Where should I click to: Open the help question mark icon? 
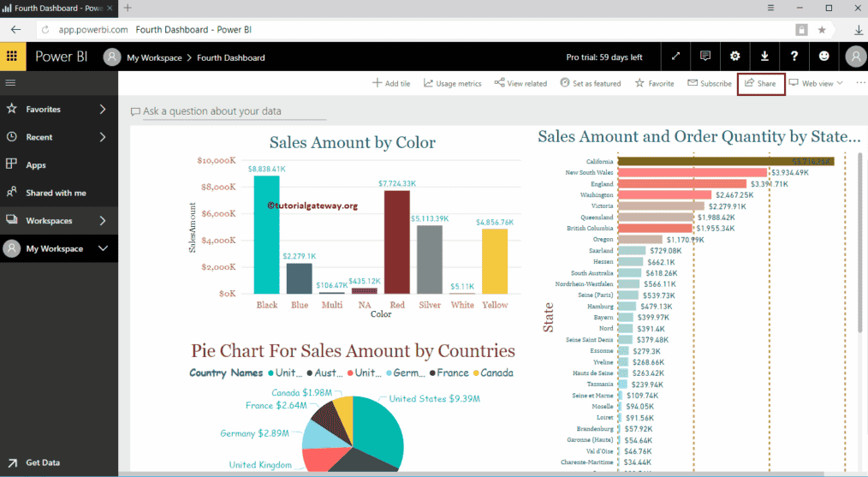794,57
